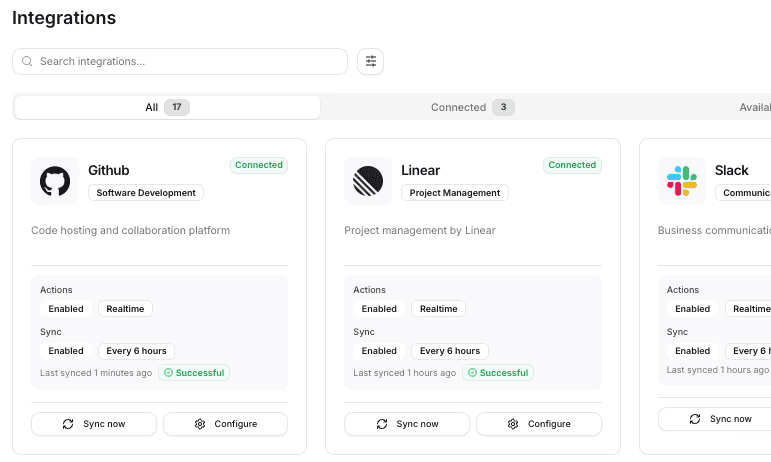Click Slack's Sync Enabled badge
The height and width of the screenshot is (462, 771).
[x=692, y=351]
